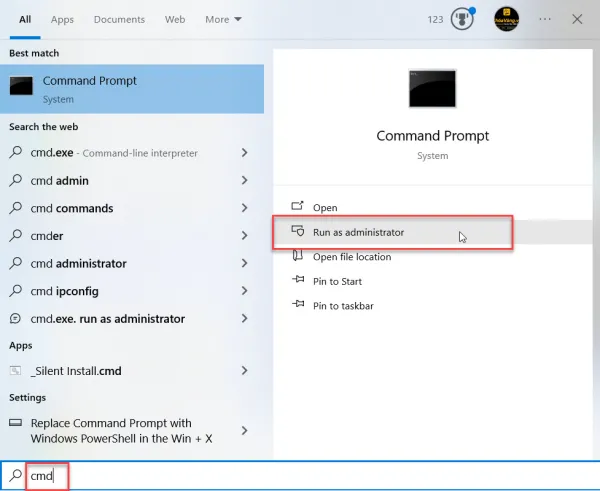Click the magnifier icon beside cmd administrator
600x491 pixels.
pyautogui.click(x=15, y=263)
